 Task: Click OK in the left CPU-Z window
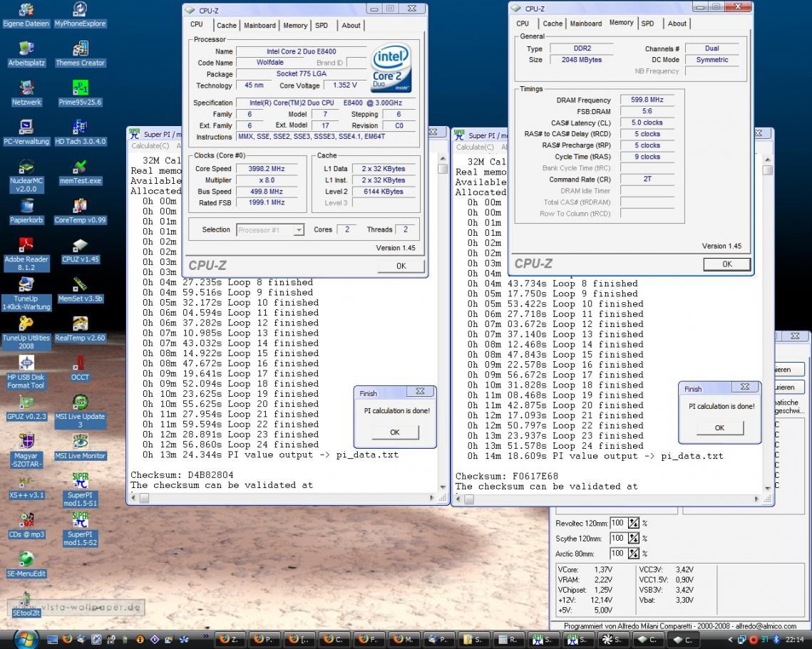tap(401, 266)
